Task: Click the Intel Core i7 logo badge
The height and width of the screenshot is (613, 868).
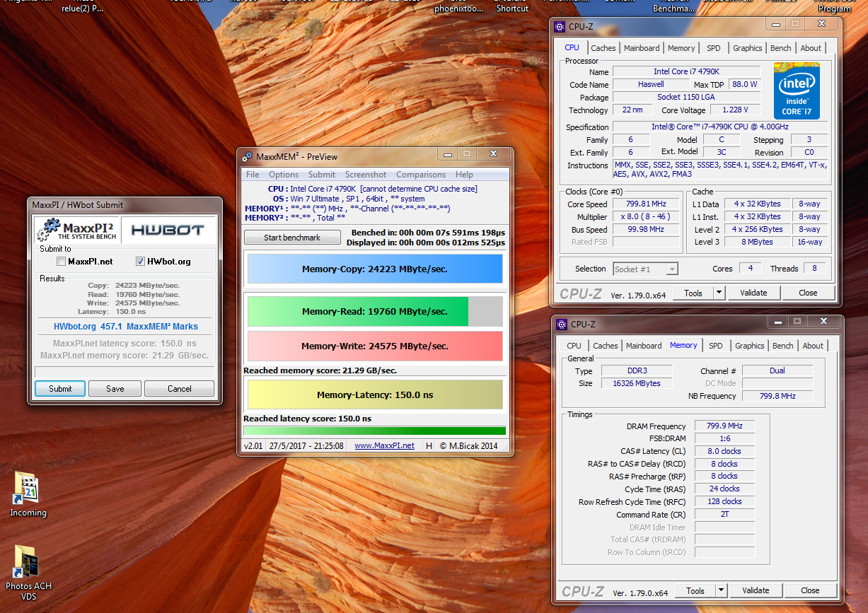Action: 796,91
